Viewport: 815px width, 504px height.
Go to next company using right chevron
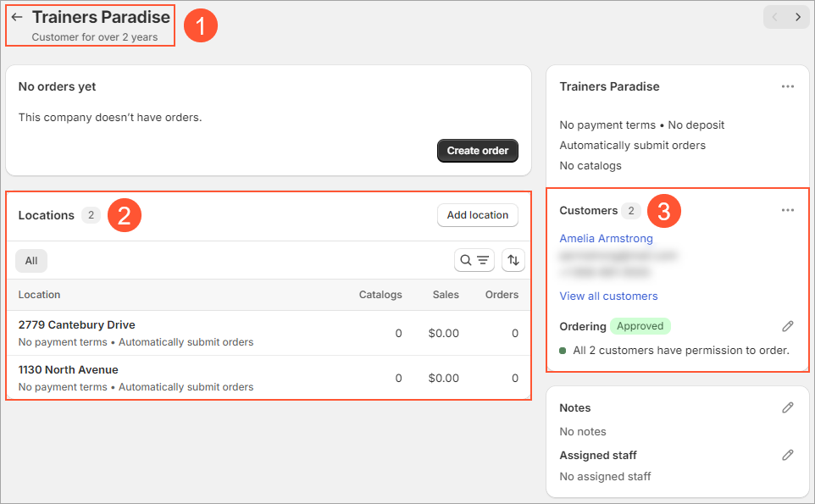(x=798, y=17)
